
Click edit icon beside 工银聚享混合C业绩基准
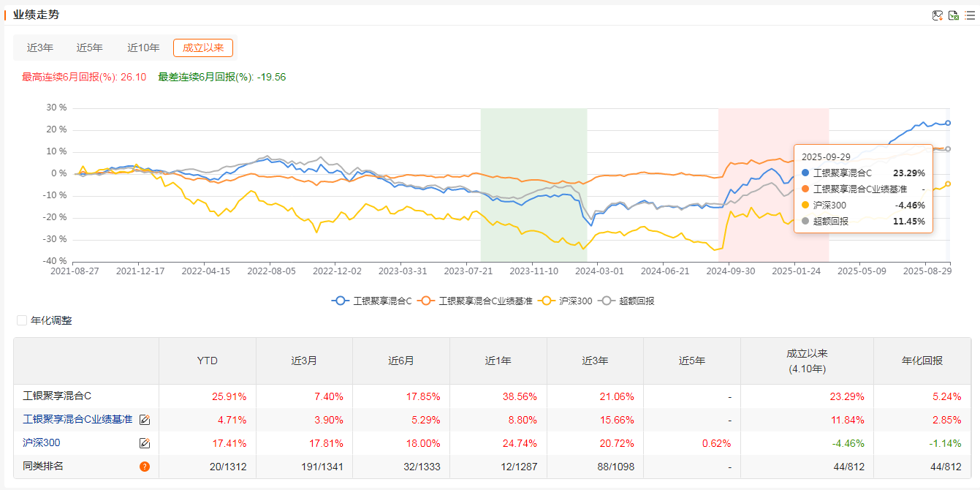tap(145, 420)
